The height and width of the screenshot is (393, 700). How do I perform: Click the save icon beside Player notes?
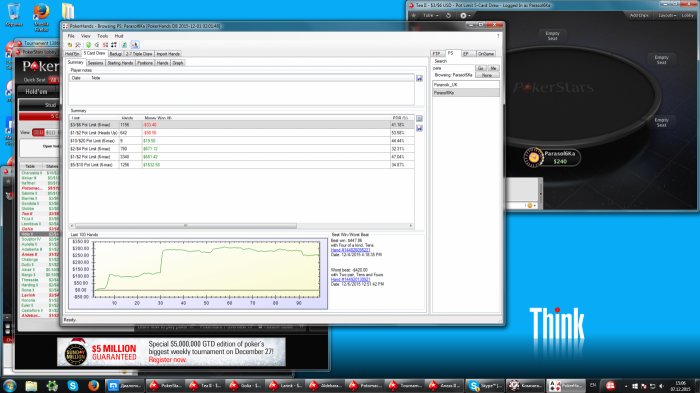(419, 79)
